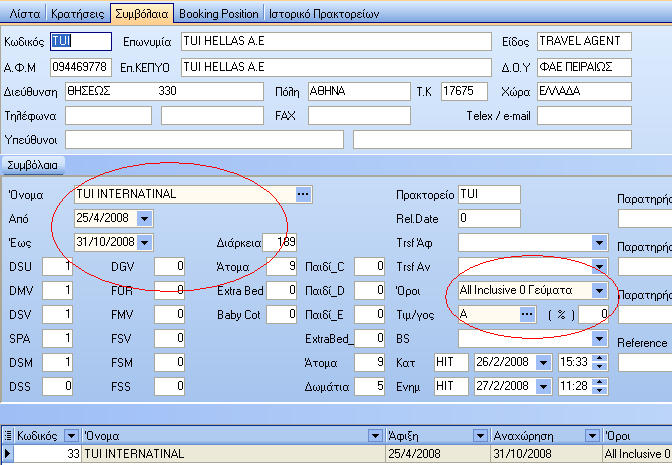Decrease the Ενημ time 11:28 with down arrow
The image size is (672, 465).
(x=600, y=390)
